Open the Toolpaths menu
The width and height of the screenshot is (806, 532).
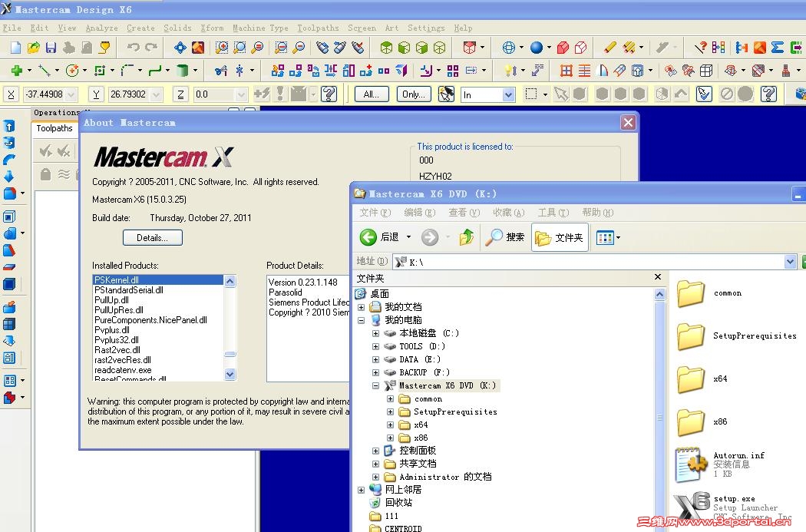click(318, 28)
